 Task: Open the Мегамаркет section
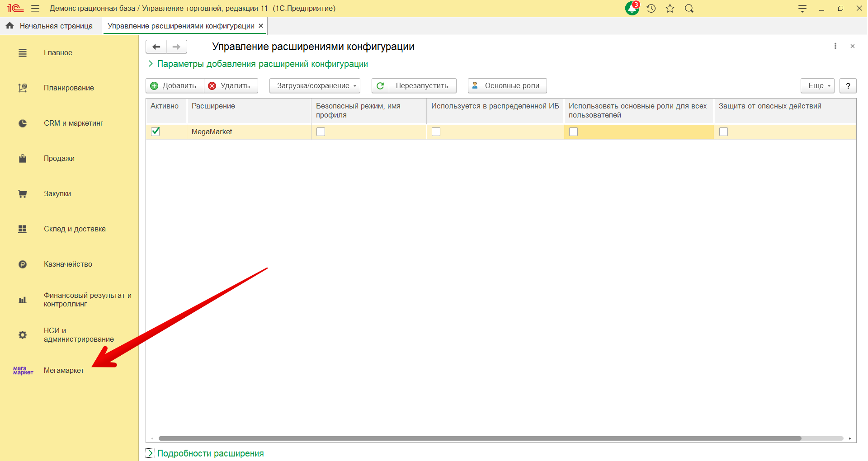tap(64, 371)
